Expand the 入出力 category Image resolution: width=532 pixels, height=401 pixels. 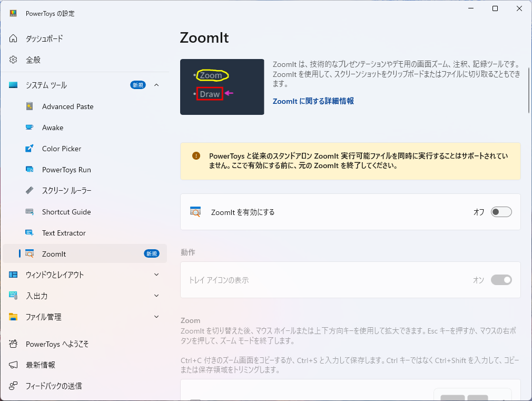coord(156,296)
